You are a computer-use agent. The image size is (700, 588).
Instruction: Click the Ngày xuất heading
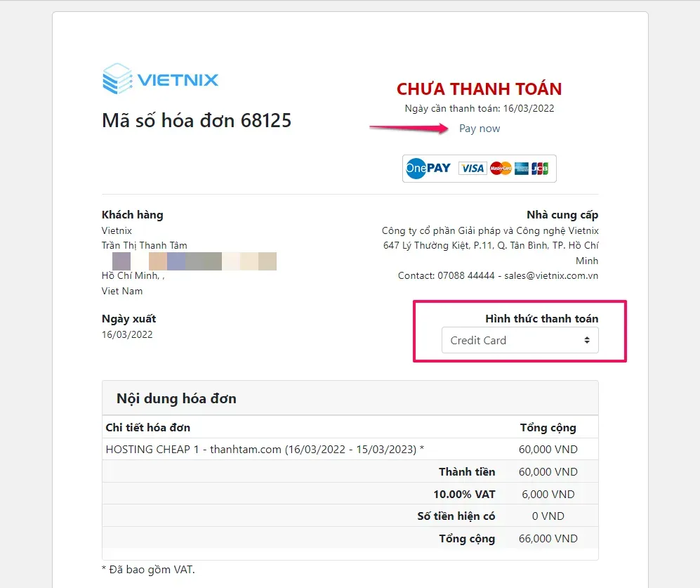(x=129, y=318)
